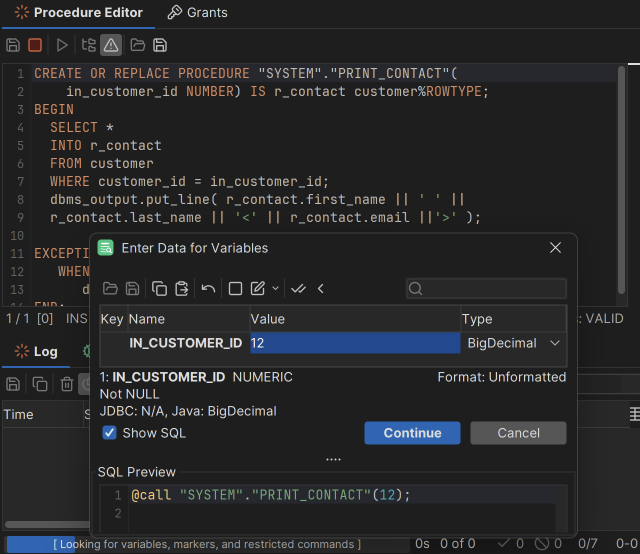The width and height of the screenshot is (640, 554).
Task: Click the paste clipboard icon in dialog
Action: [181, 289]
